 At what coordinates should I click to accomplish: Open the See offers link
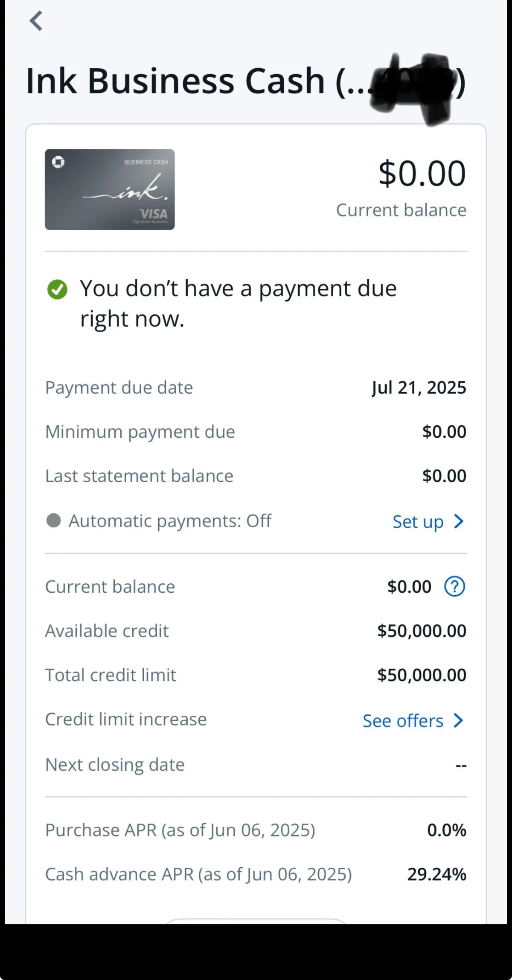click(x=403, y=721)
